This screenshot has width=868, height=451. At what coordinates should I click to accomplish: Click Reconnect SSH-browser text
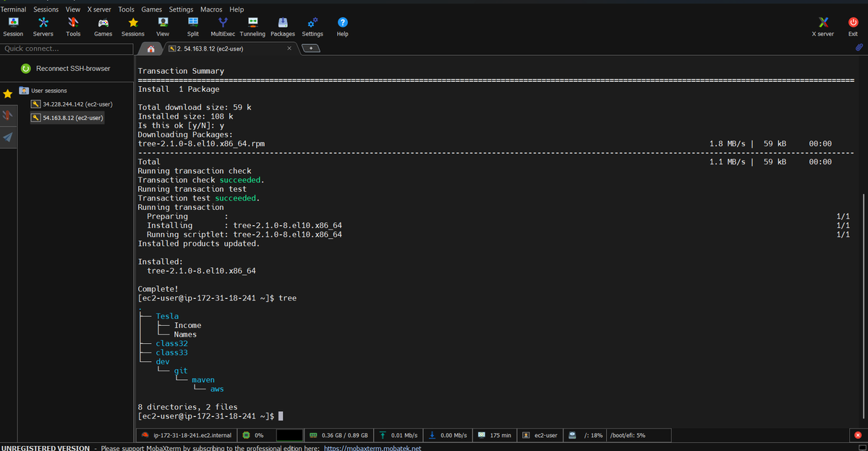(x=73, y=69)
